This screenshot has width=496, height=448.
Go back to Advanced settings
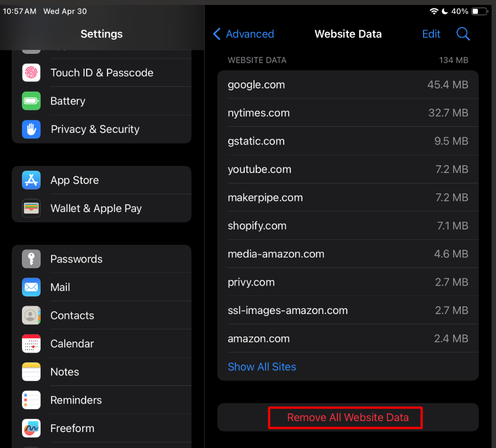click(244, 34)
